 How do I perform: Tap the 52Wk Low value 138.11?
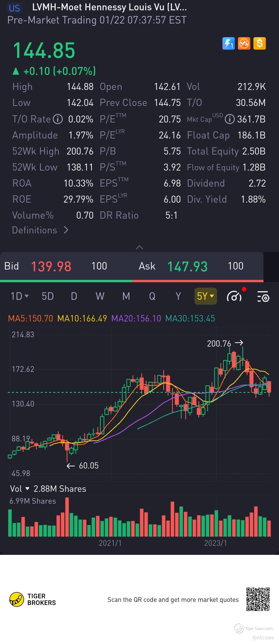coord(80,167)
